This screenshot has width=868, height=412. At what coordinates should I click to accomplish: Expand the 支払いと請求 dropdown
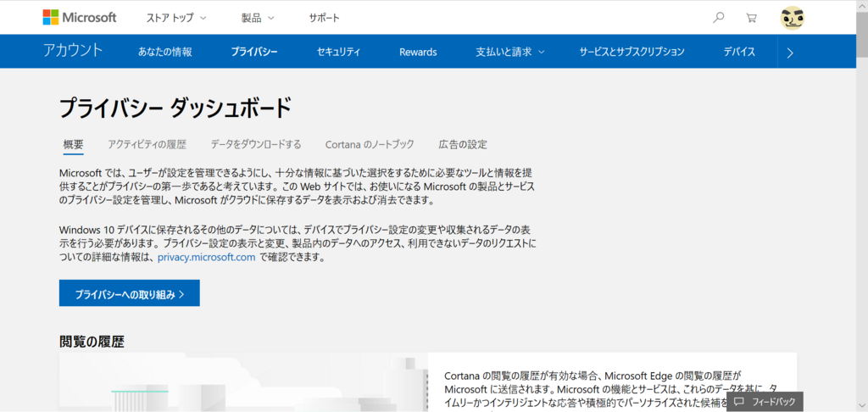[x=509, y=52]
